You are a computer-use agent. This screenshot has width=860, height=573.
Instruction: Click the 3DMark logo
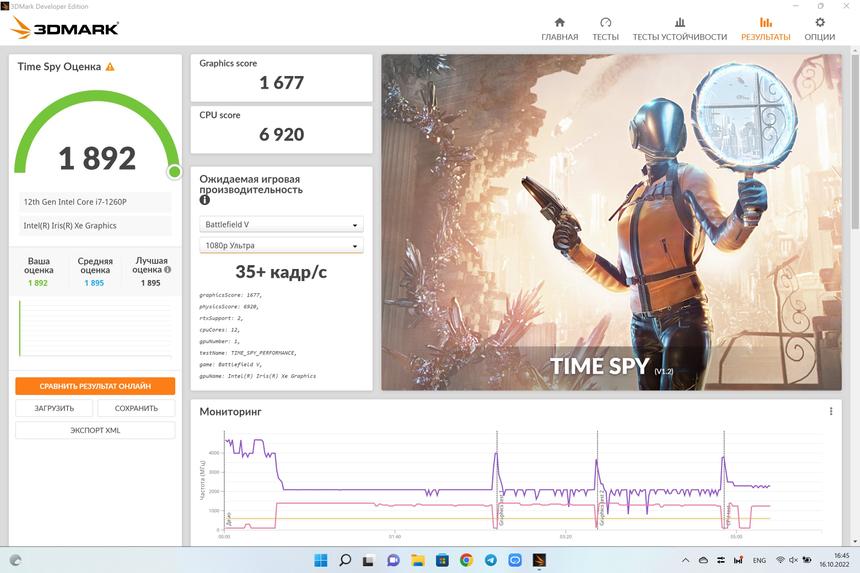pyautogui.click(x=65, y=27)
